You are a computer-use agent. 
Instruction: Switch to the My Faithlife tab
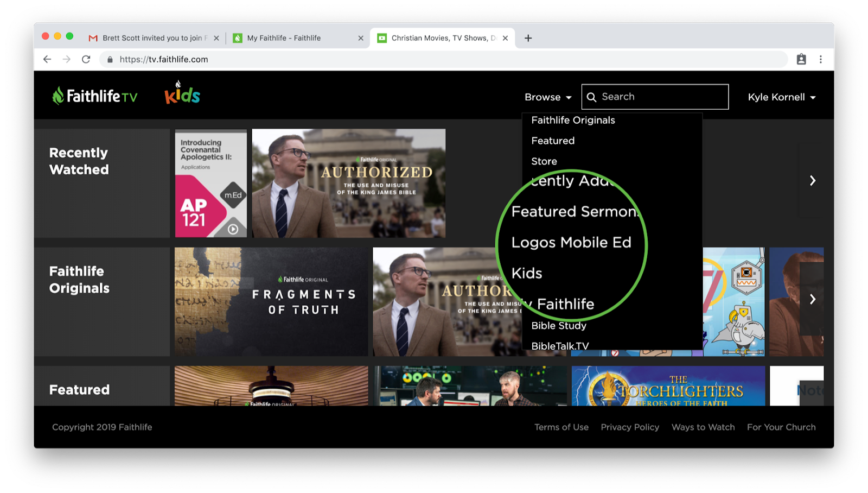[297, 38]
